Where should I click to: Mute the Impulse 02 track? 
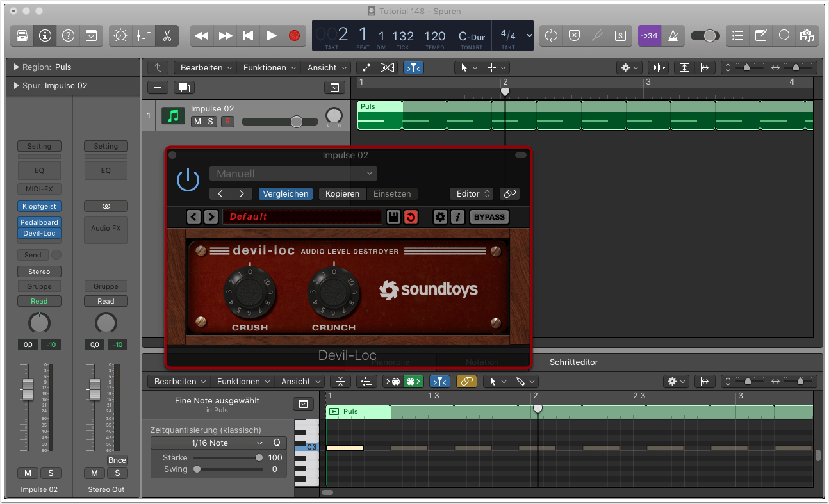(197, 122)
